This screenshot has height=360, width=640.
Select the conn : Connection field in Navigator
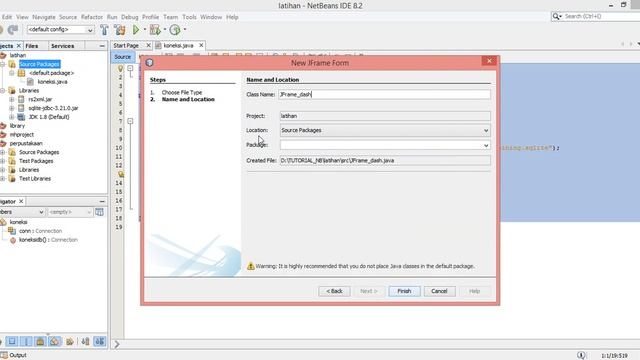(40, 231)
